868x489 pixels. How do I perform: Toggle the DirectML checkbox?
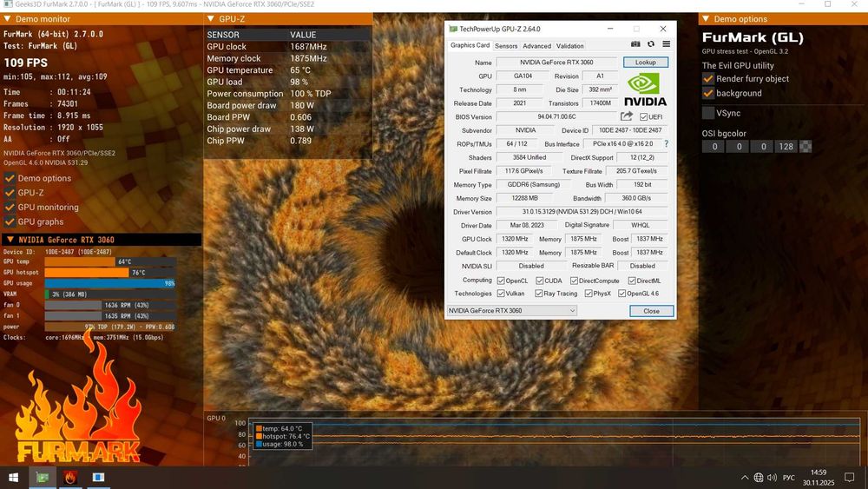pos(632,281)
